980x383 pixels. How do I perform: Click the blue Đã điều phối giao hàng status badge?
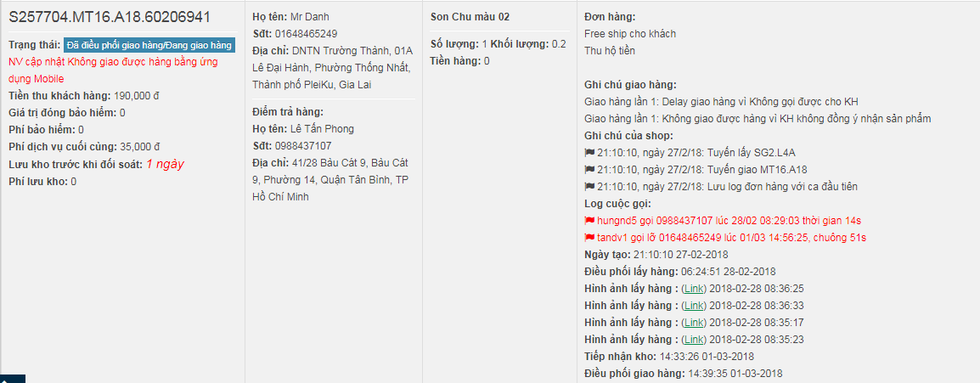coord(149,45)
